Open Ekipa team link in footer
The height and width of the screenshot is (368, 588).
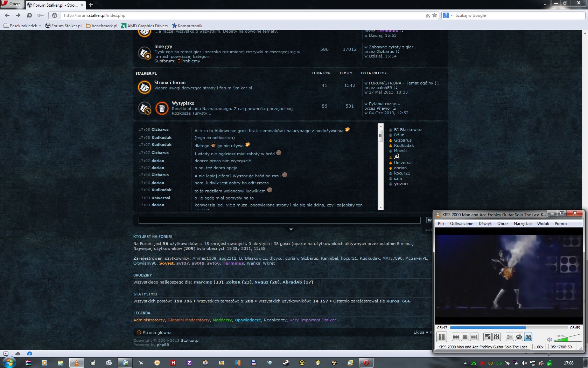coord(419,332)
